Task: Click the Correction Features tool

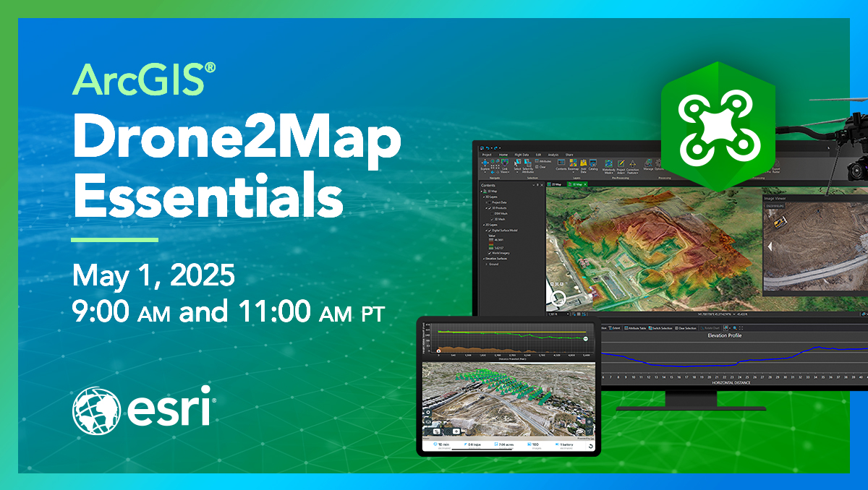Action: [633, 167]
